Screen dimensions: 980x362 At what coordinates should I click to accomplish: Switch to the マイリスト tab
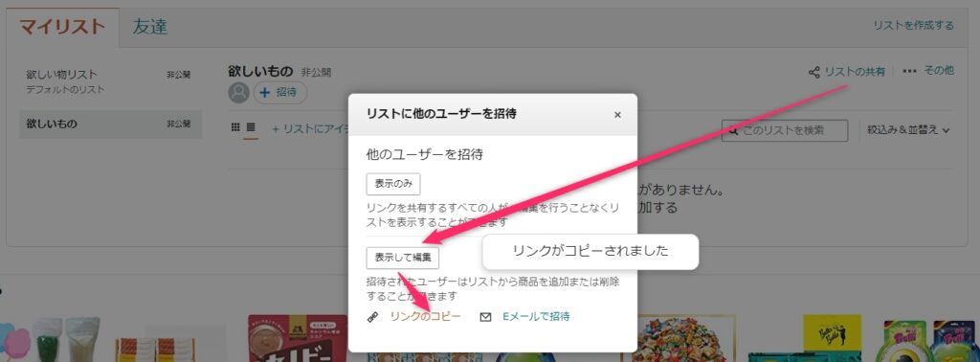[x=62, y=28]
